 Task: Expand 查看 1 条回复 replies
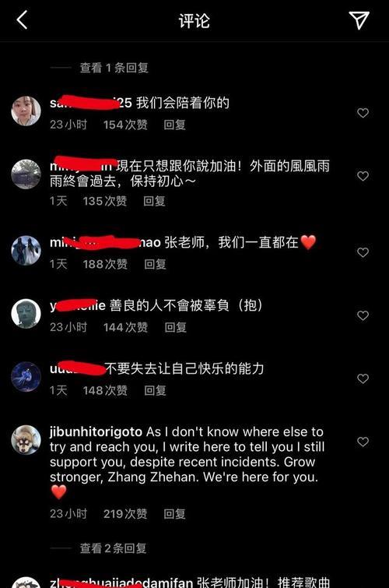(114, 68)
